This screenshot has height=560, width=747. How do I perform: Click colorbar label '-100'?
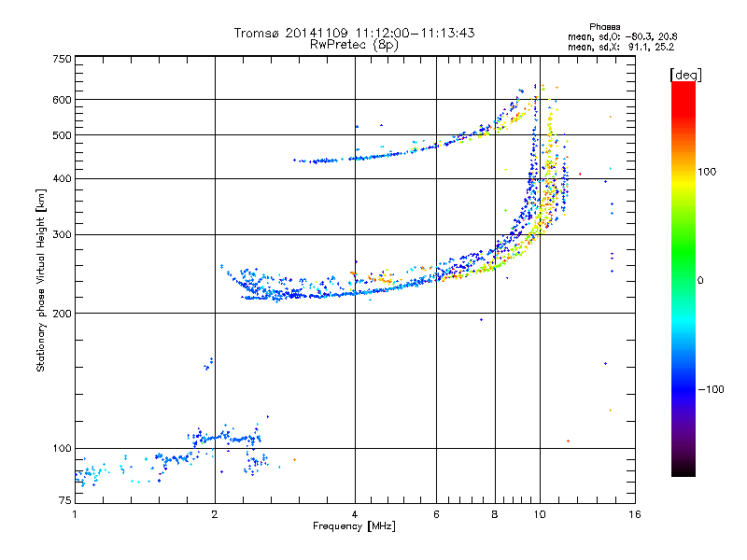[711, 389]
